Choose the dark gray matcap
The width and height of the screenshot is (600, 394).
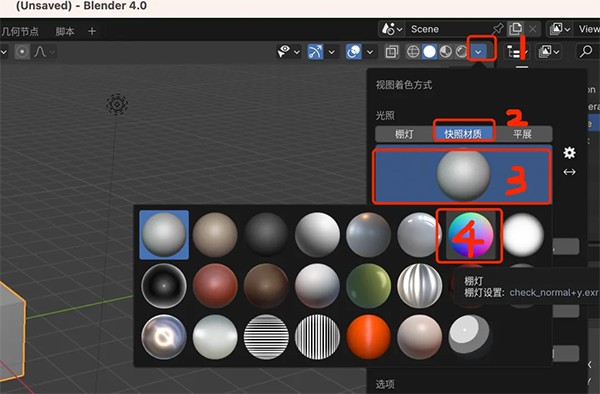[x=266, y=234]
